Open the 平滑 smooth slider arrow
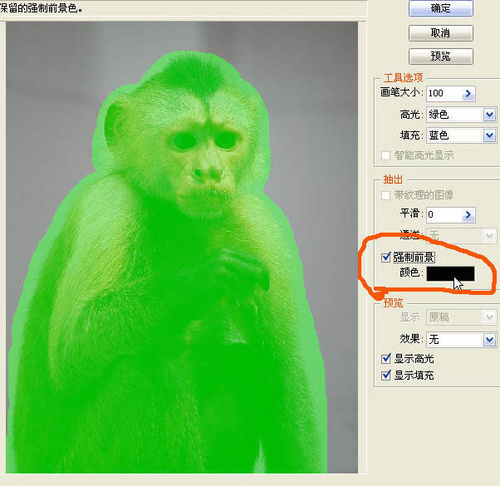Viewport: 500px width, 486px height. 469,215
